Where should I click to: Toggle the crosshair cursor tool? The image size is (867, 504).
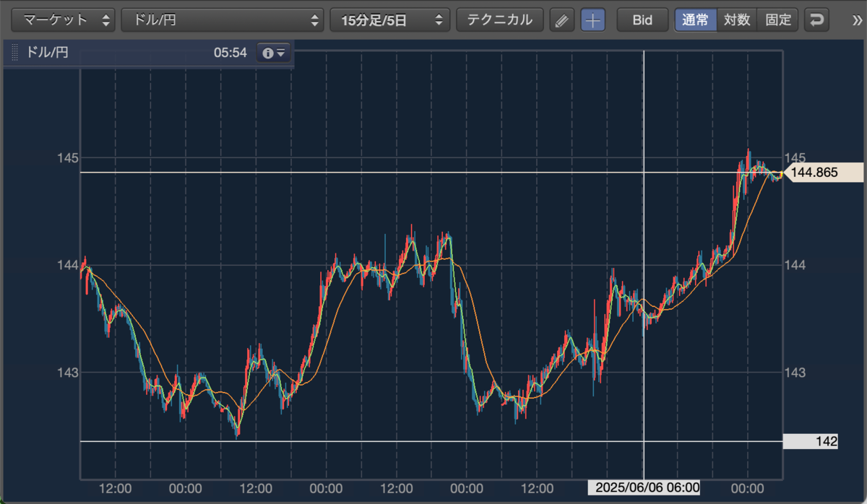click(x=593, y=20)
